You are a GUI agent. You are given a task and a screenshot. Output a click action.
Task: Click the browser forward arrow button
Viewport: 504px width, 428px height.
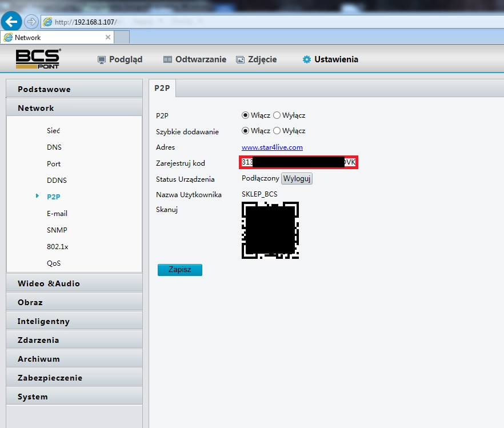click(31, 22)
